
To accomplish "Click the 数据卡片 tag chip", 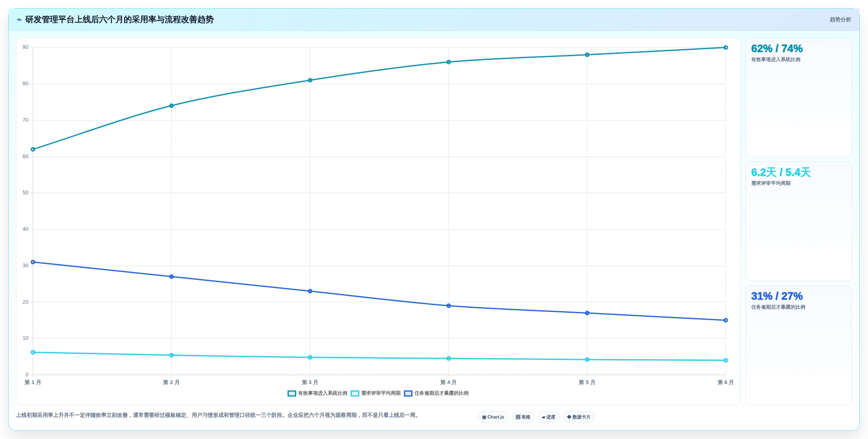I will click(578, 417).
